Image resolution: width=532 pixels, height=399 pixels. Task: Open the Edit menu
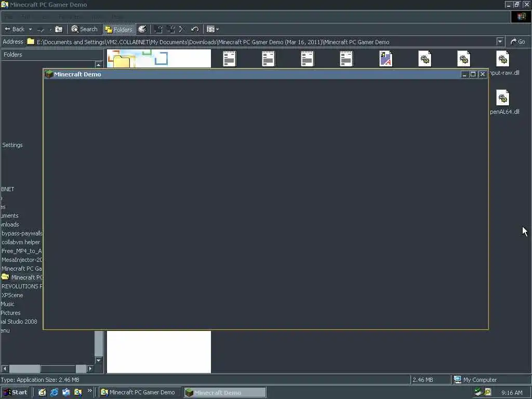coord(26,17)
